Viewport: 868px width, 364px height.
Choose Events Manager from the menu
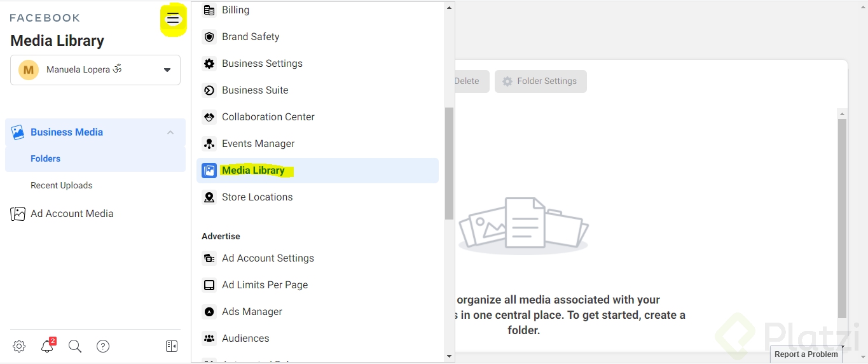pyautogui.click(x=317, y=144)
